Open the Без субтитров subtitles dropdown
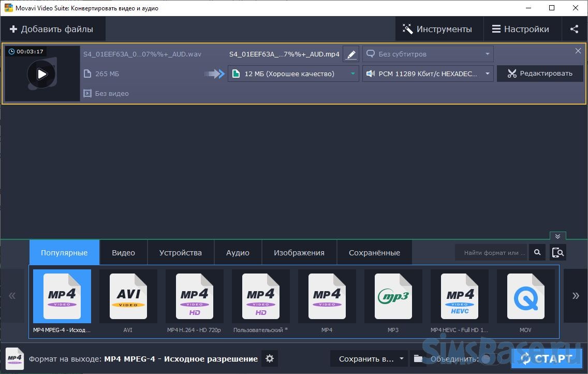 (x=428, y=54)
